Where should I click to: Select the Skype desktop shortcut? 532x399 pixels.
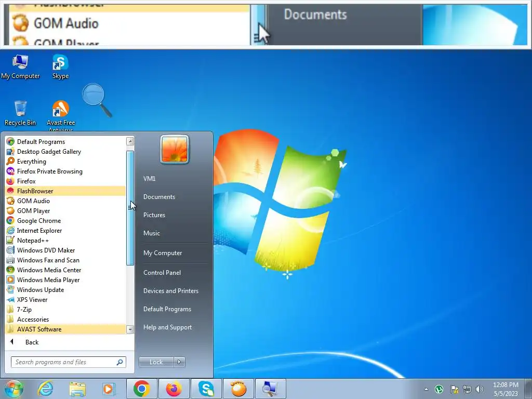point(60,67)
